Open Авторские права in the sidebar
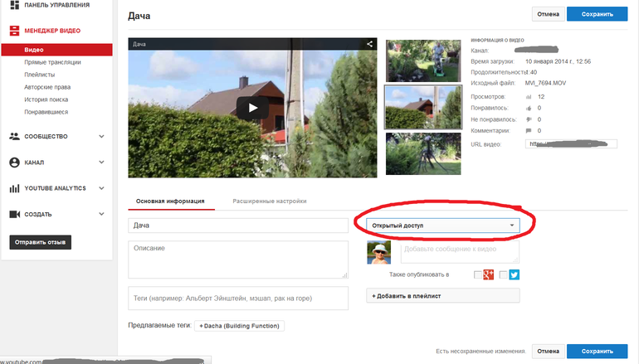 pos(47,87)
